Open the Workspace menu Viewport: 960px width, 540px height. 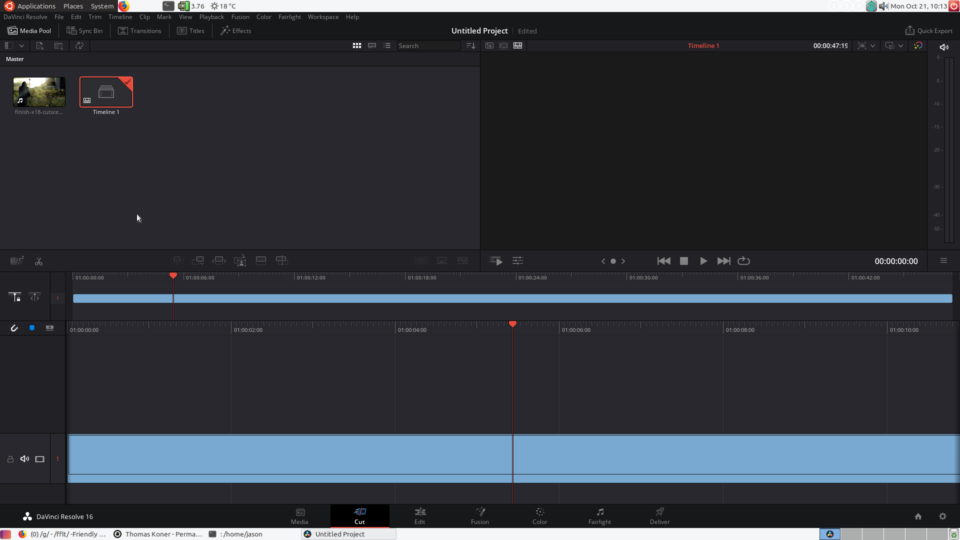[323, 17]
